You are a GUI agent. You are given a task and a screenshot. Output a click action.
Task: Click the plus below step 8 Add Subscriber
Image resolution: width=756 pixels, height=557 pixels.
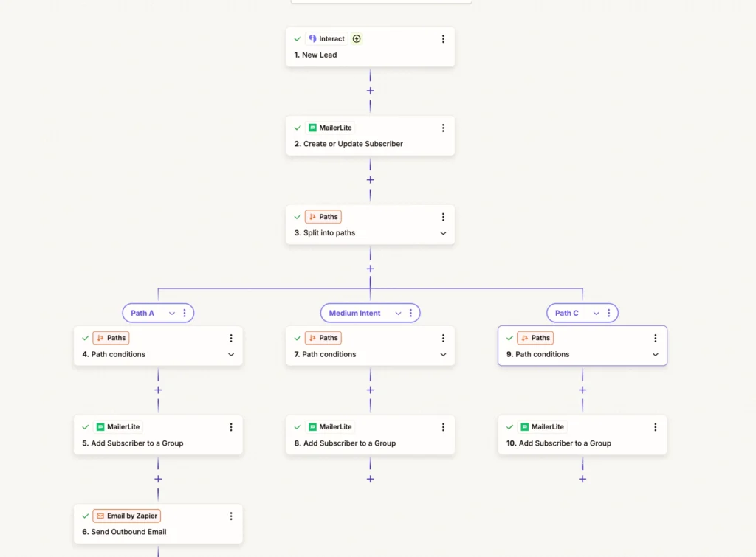pos(371,479)
